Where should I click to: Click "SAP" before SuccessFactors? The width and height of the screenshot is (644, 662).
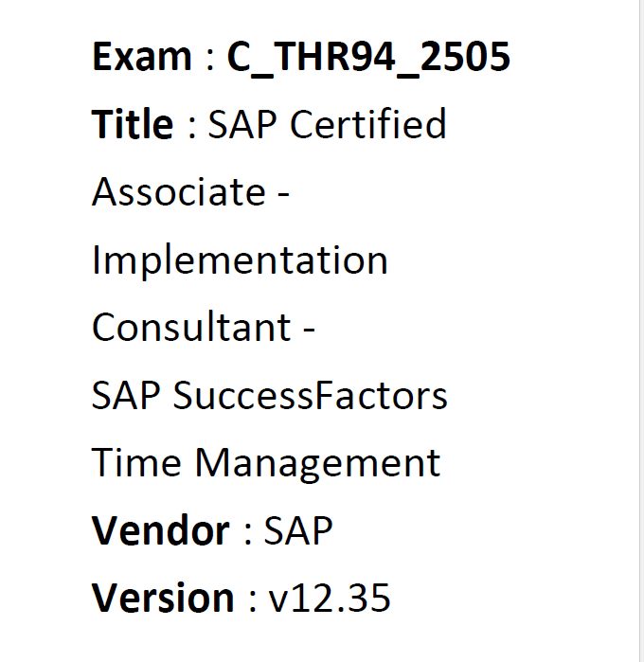point(126,395)
